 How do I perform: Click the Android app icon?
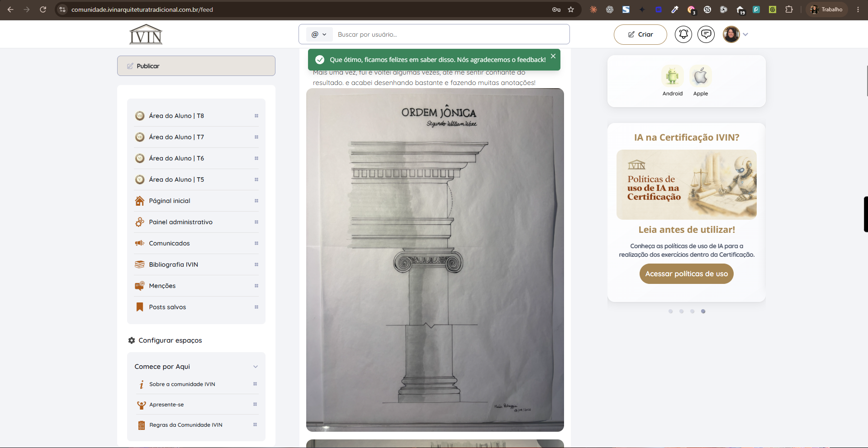(673, 76)
